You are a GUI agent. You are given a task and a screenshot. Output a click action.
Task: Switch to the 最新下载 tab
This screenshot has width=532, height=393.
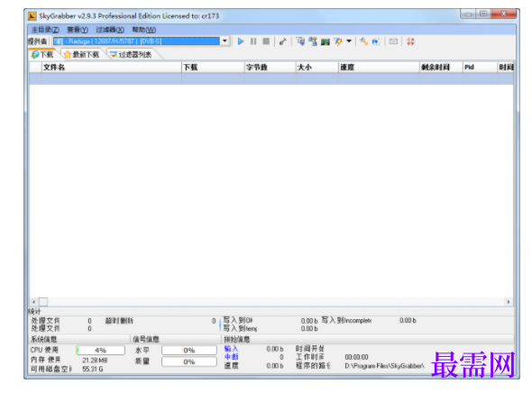(82, 55)
